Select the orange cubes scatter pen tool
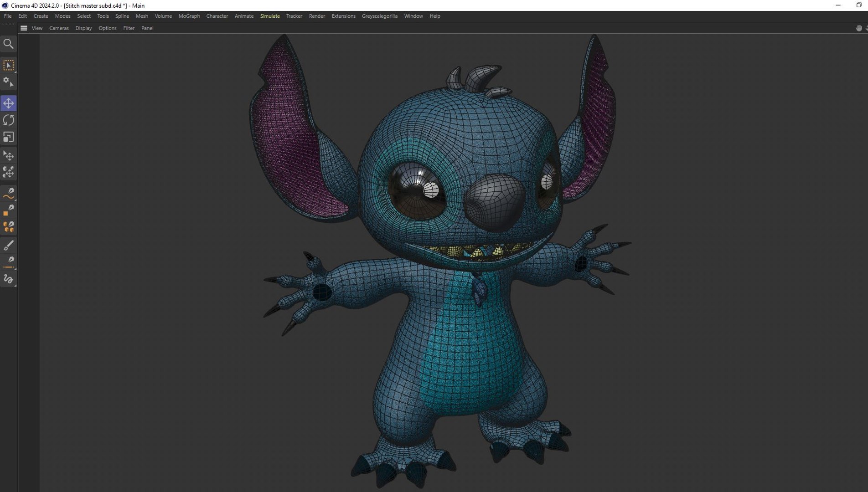The image size is (868, 492). point(8,227)
